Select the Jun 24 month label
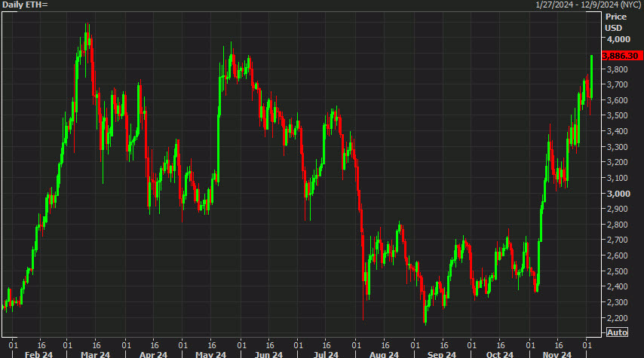Screen dimensions: 644x358 (x=268, y=353)
